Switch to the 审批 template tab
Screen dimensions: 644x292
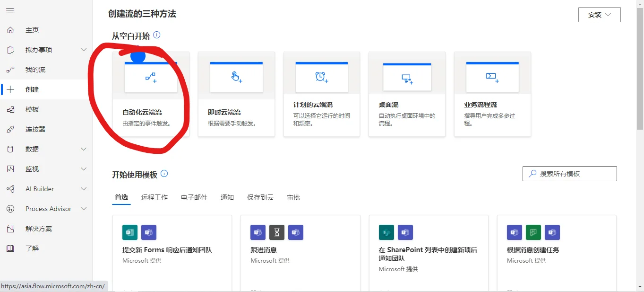tap(293, 197)
